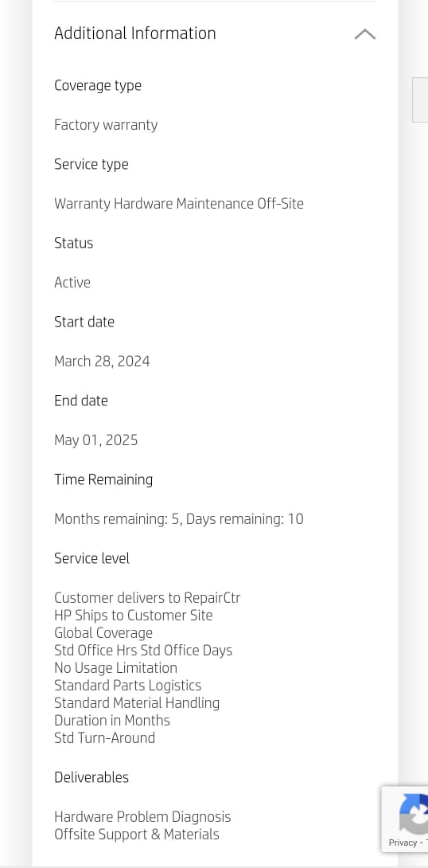Image resolution: width=428 pixels, height=868 pixels.
Task: Click the Warranty Hardware Maintenance Off-Site value
Action: (x=179, y=204)
